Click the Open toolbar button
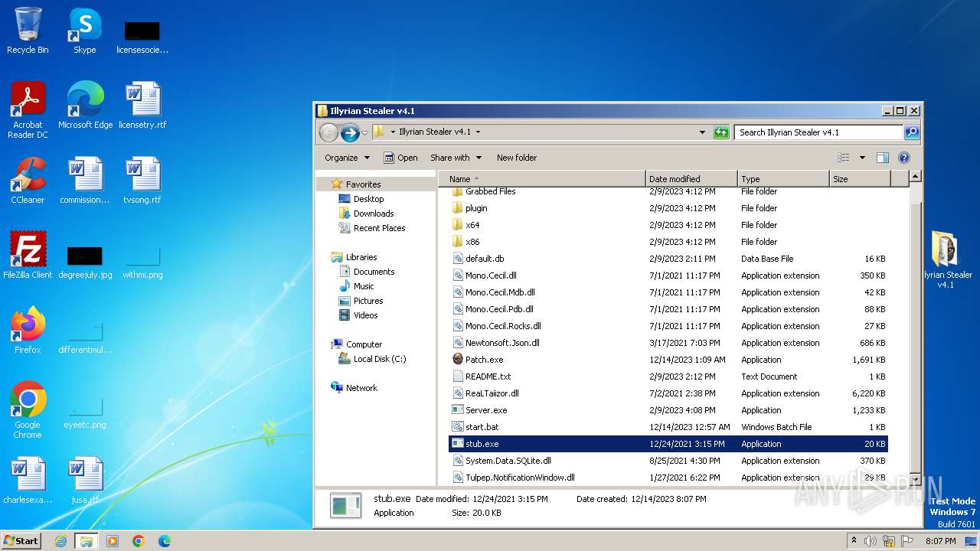The height and width of the screenshot is (551, 980). coord(400,158)
